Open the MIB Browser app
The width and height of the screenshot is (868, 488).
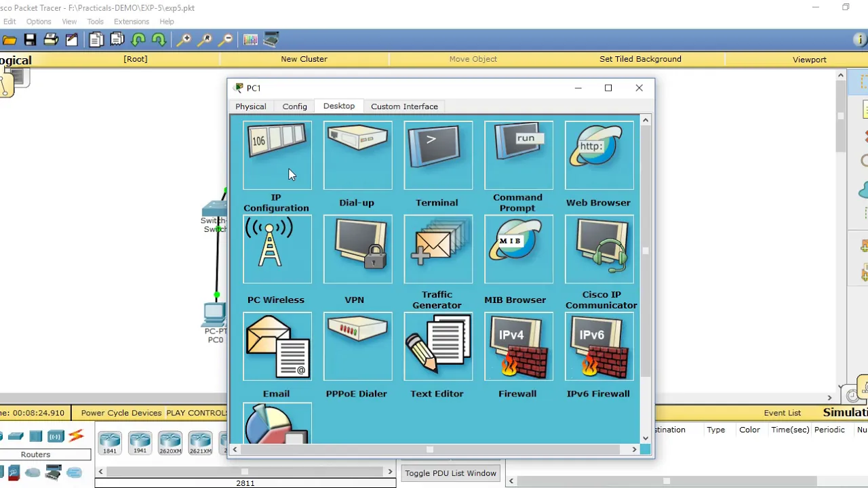click(519, 249)
